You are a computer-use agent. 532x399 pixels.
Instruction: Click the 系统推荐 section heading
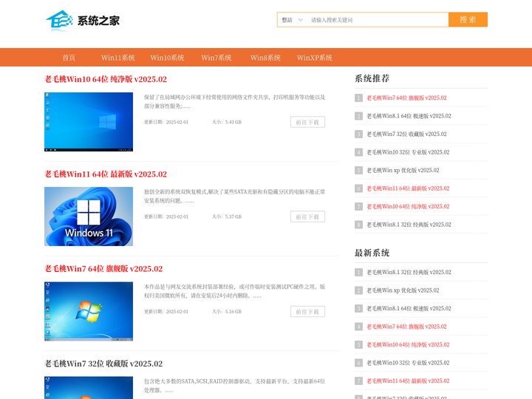[x=372, y=78]
